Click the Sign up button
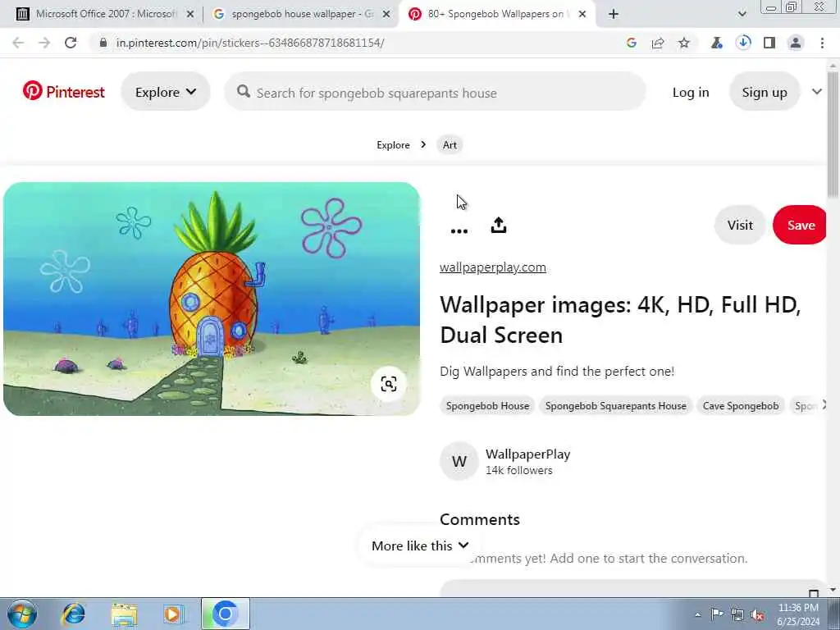Viewport: 840px width, 630px height. coord(765,92)
